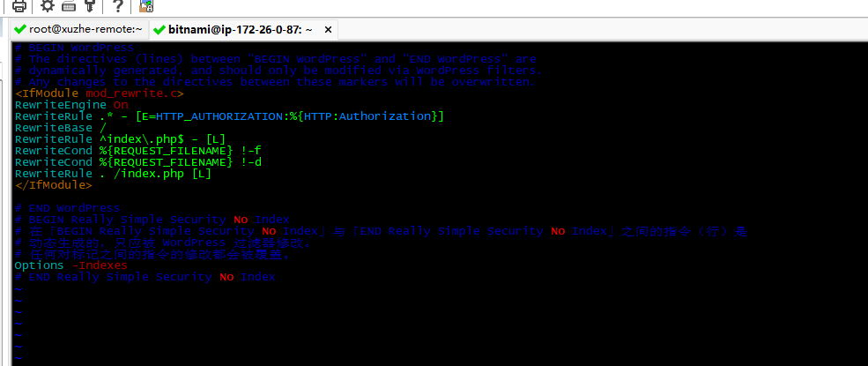Open Help question mark icon

(x=117, y=6)
